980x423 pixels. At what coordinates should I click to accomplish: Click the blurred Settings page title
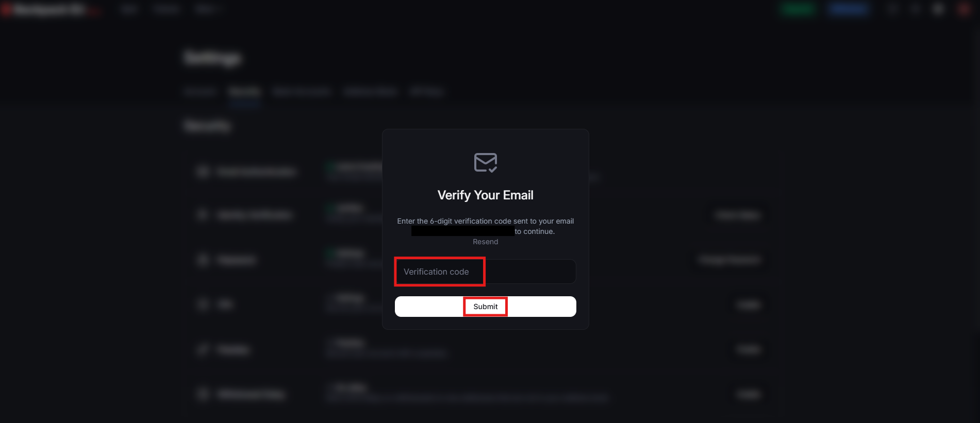coord(212,58)
